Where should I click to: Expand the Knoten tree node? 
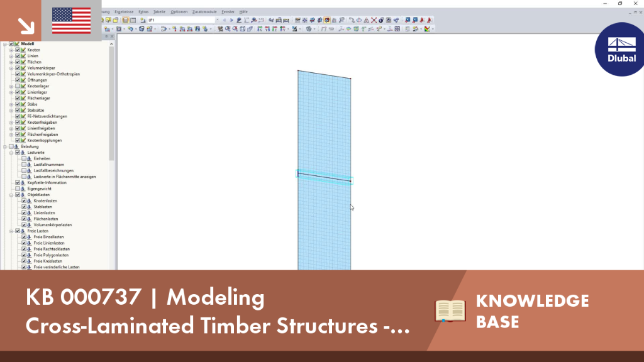pos(11,50)
